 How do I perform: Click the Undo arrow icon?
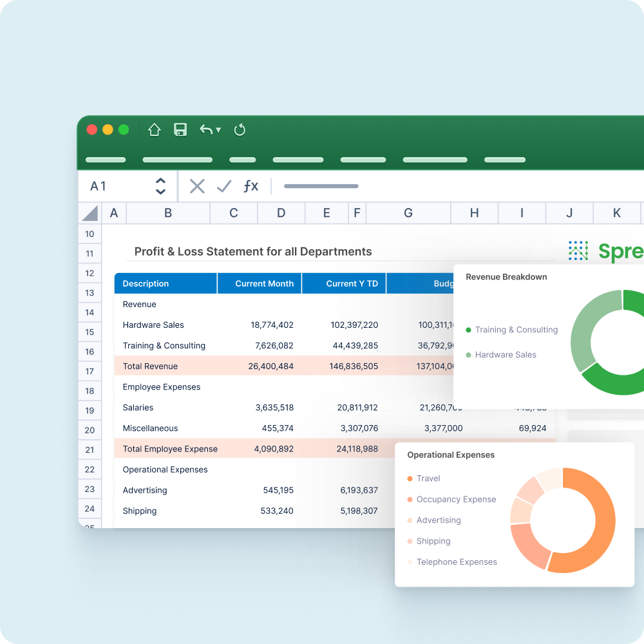(206, 130)
